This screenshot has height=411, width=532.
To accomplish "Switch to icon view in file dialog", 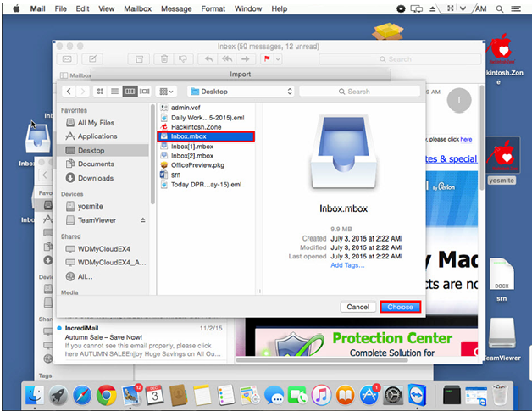I will click(101, 91).
